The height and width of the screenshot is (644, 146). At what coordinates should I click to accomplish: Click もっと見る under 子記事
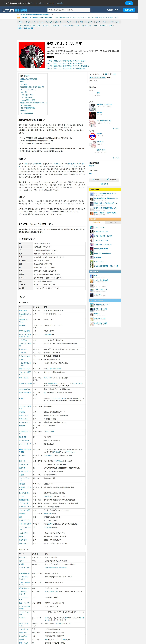(x=116, y=129)
